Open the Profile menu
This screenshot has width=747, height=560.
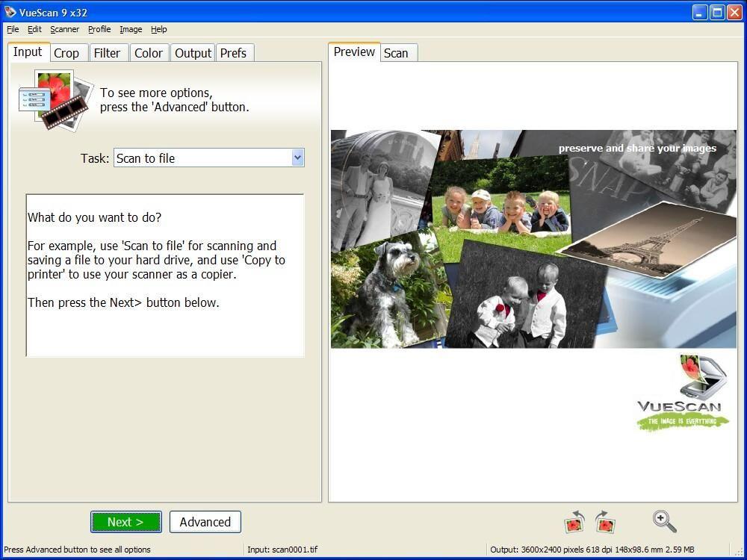[99, 29]
